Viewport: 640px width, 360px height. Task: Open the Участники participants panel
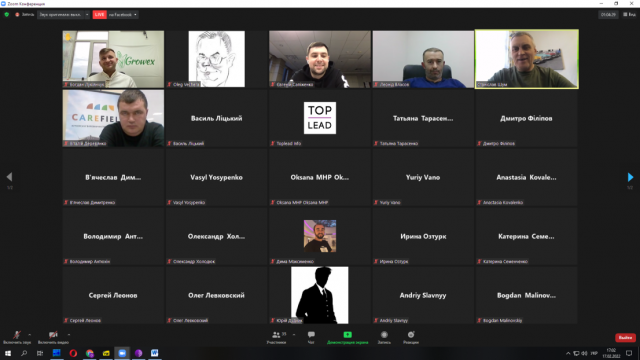[x=276, y=337]
